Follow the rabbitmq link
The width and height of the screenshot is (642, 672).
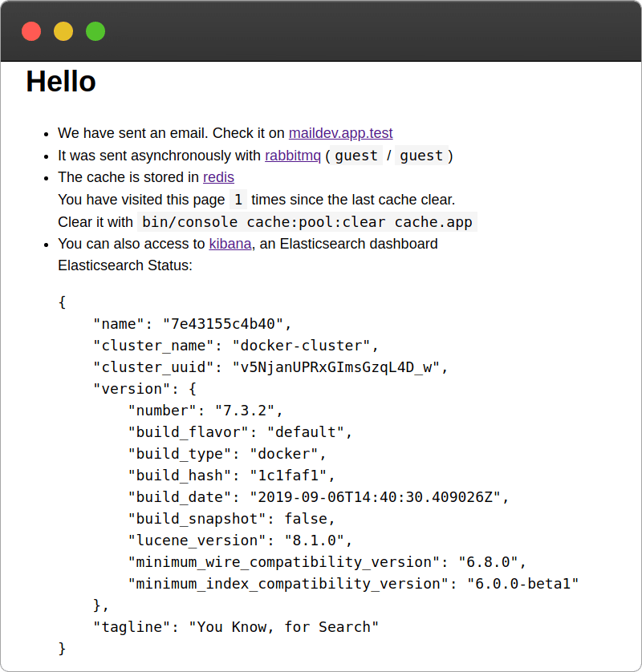[292, 155]
